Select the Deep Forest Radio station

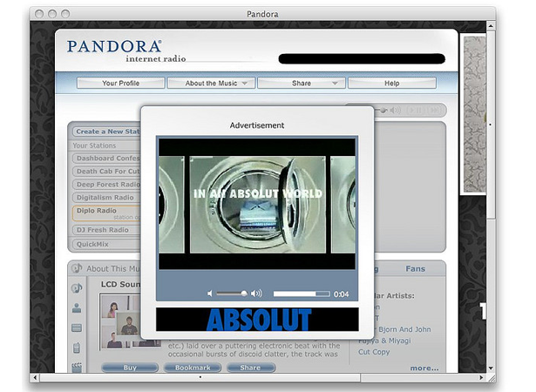(107, 184)
